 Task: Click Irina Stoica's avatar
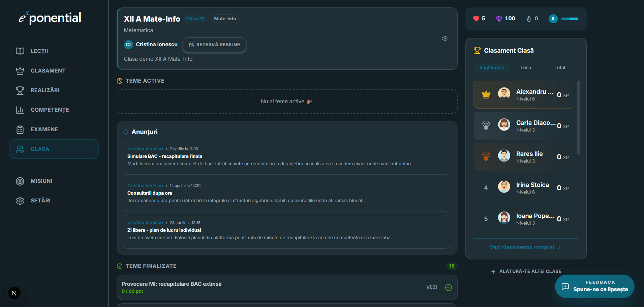click(x=504, y=187)
